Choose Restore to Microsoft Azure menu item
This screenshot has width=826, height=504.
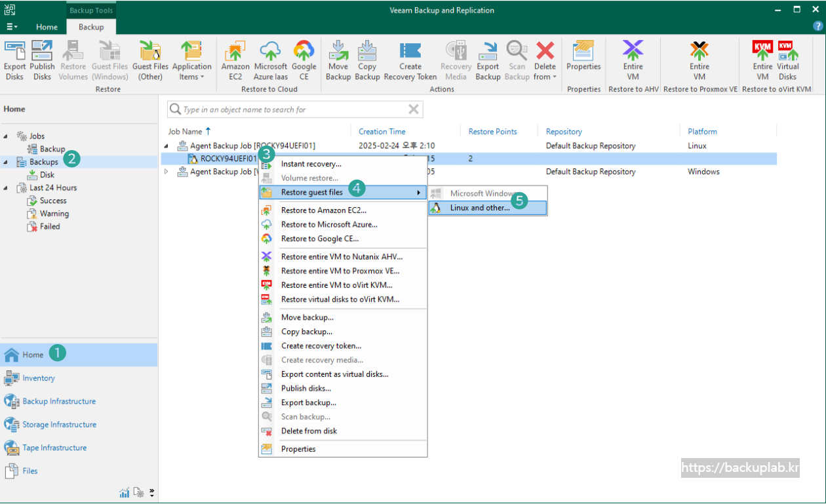[343, 225]
